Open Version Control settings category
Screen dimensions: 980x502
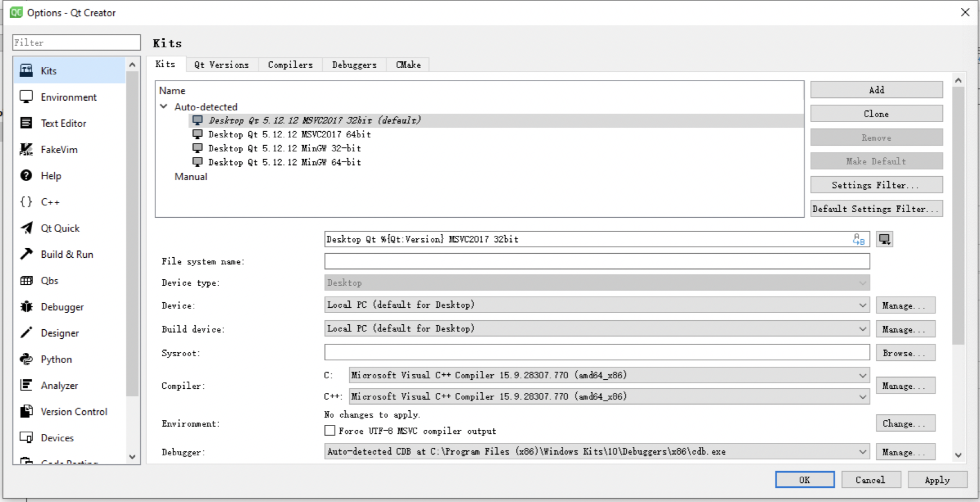click(x=69, y=411)
